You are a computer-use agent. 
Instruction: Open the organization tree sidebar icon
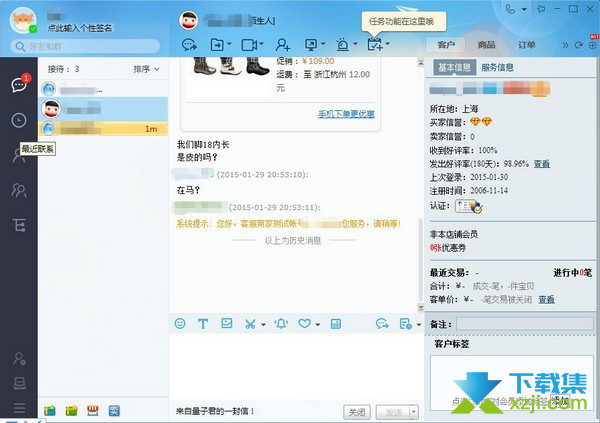19,225
